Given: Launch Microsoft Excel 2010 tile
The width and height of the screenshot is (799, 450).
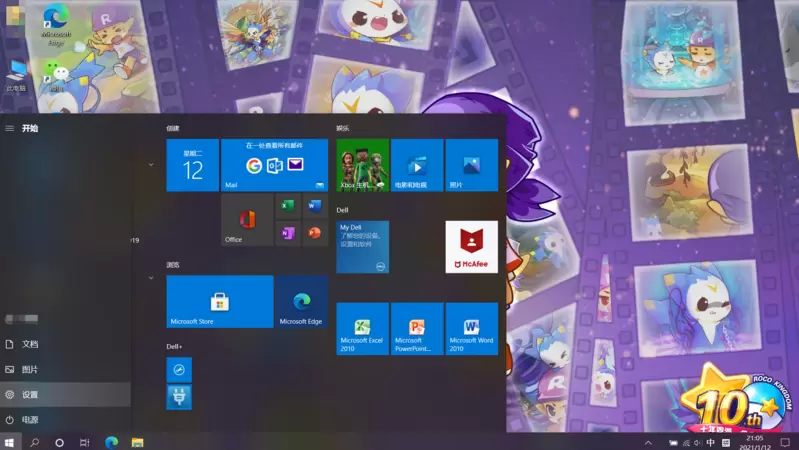Looking at the screenshot, I should click(363, 329).
